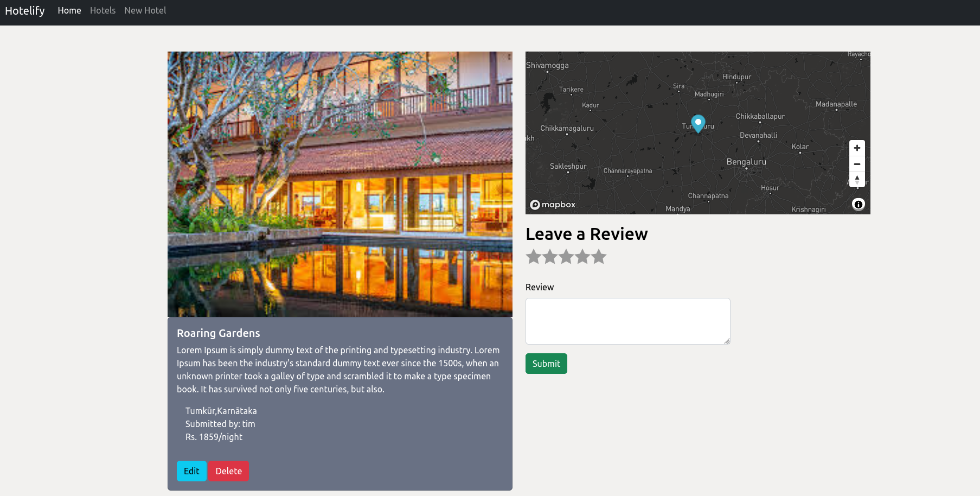Edit the Roaring Gardens listing

191,471
